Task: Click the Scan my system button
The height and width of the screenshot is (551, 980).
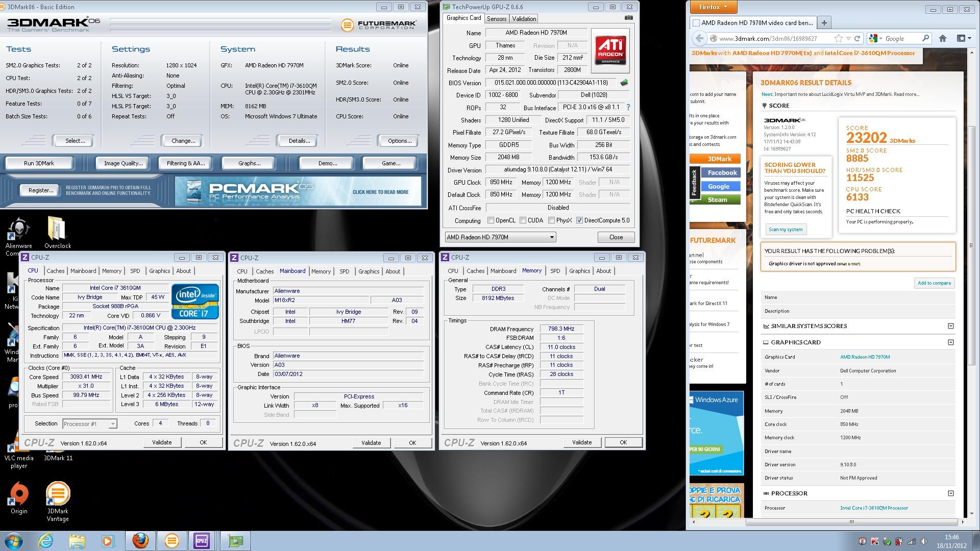Action: (786, 230)
